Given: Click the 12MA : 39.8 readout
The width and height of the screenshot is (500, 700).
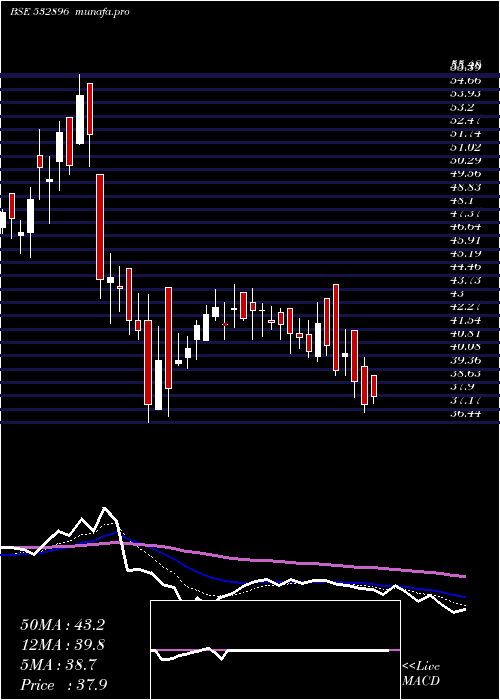Looking at the screenshot, I should 62,645.
